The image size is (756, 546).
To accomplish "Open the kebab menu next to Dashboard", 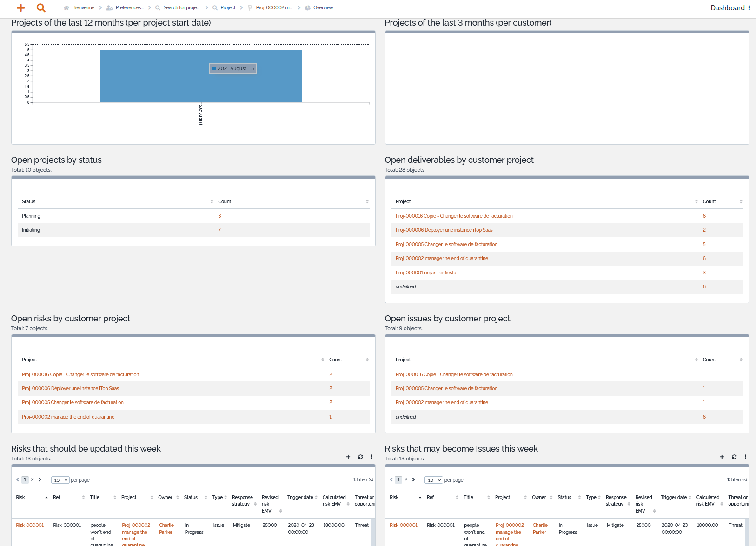I will click(x=749, y=7).
